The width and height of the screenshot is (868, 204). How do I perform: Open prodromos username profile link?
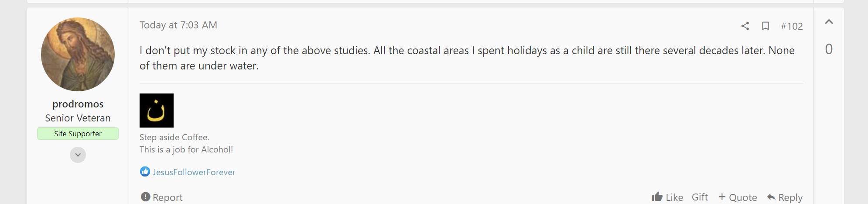[78, 104]
